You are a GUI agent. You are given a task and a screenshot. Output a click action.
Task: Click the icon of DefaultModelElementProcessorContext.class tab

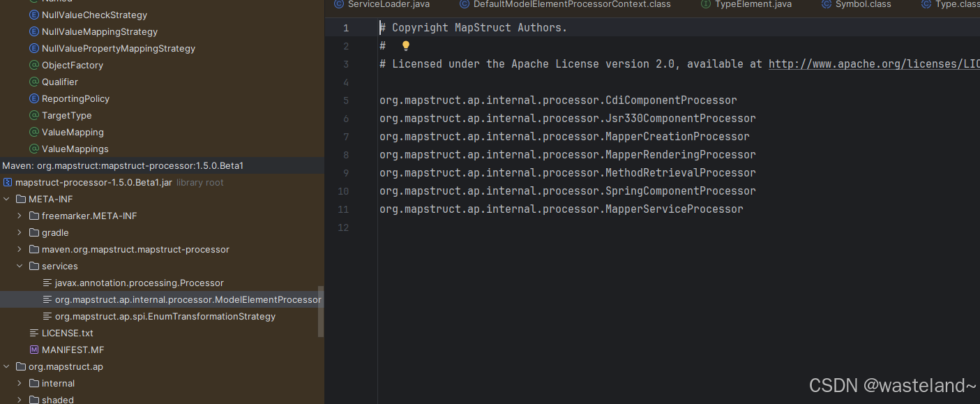465,4
